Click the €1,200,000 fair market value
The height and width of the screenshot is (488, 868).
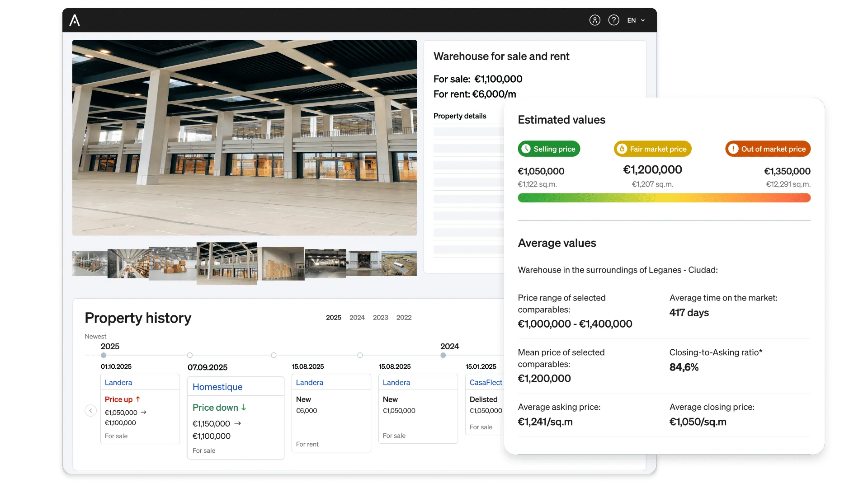(652, 170)
